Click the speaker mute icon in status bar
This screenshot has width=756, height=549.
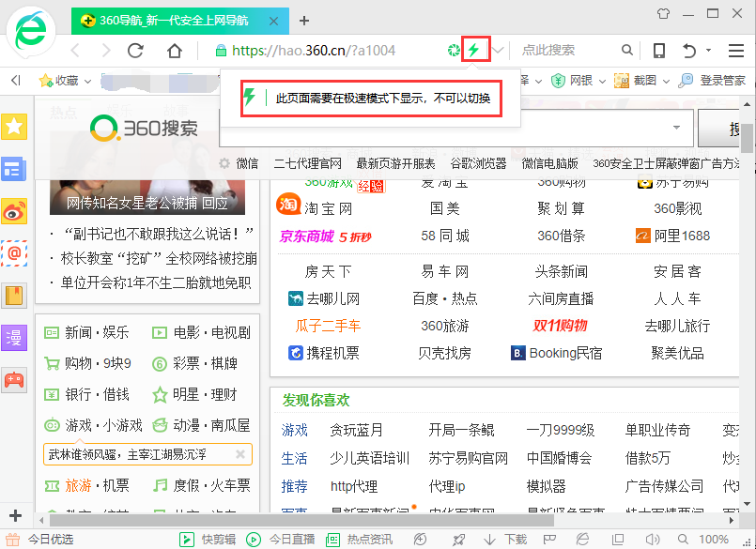pos(653,540)
